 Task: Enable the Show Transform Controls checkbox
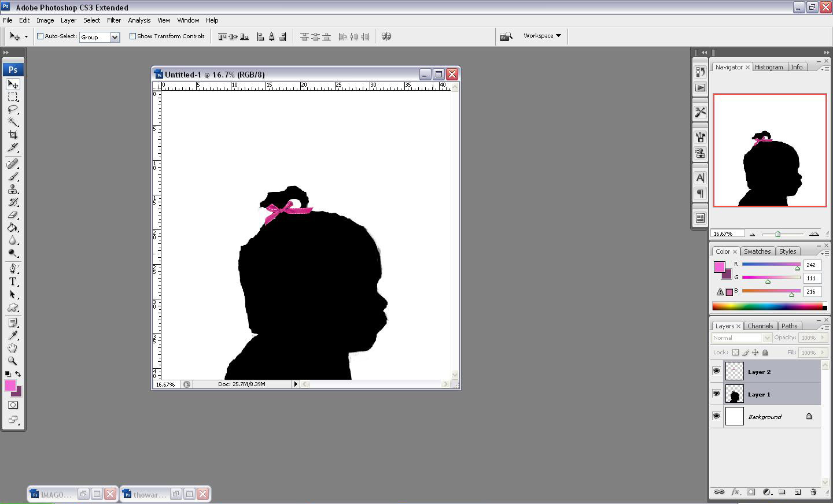point(132,36)
